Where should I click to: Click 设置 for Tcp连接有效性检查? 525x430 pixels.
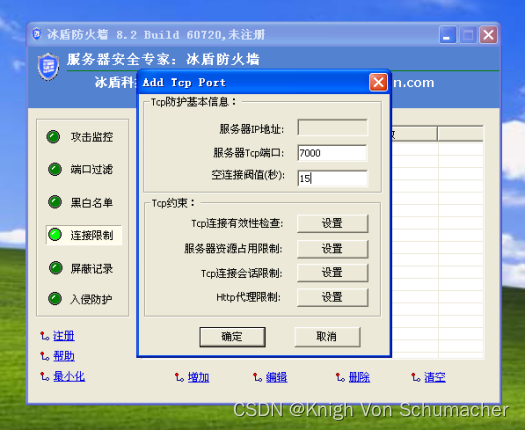[x=332, y=223]
